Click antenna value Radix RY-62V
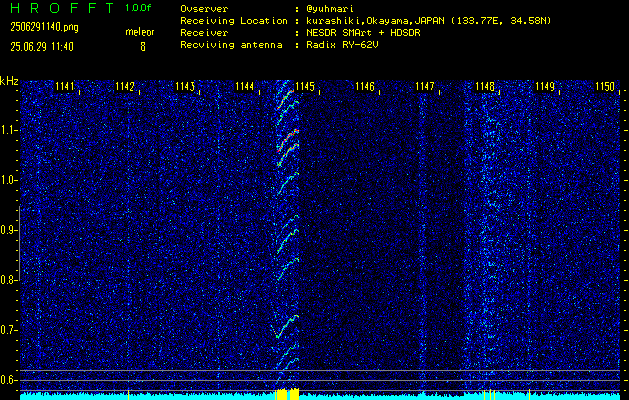Image resolution: width=629 pixels, height=400 pixels. click(x=342, y=45)
